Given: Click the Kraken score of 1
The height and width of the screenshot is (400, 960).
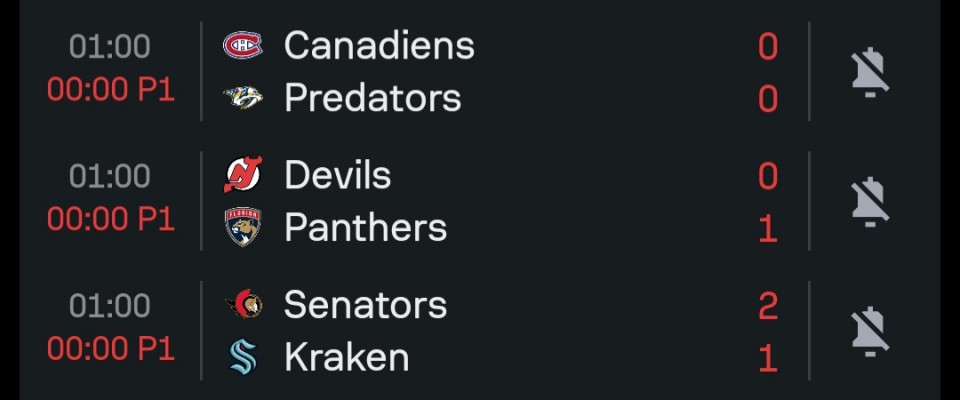Looking at the screenshot, I should pos(768,357).
